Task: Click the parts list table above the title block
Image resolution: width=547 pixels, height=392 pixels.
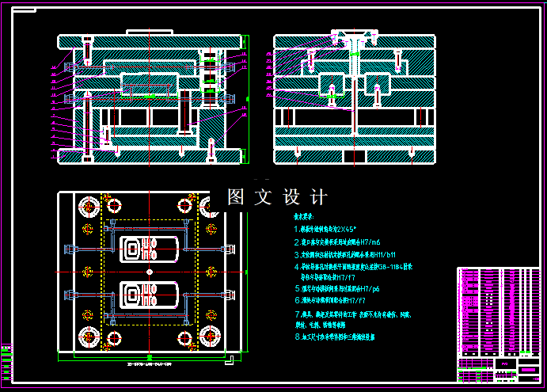Action: point(499,313)
